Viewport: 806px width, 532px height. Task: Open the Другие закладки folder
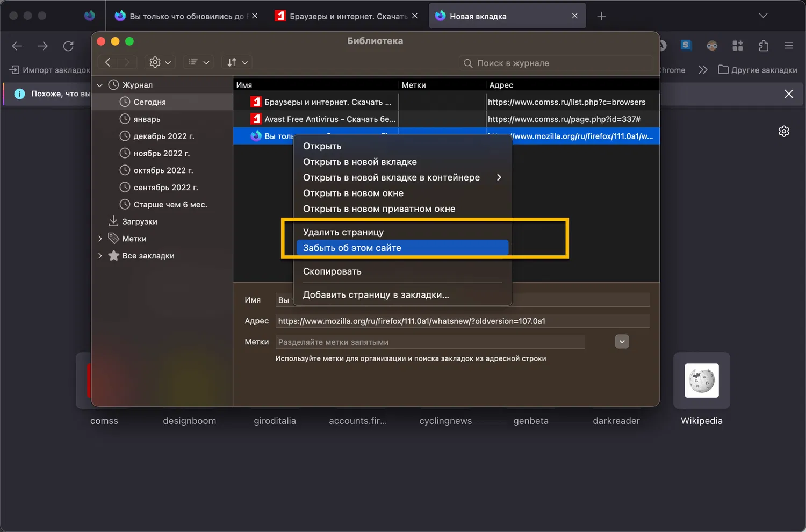pyautogui.click(x=758, y=70)
